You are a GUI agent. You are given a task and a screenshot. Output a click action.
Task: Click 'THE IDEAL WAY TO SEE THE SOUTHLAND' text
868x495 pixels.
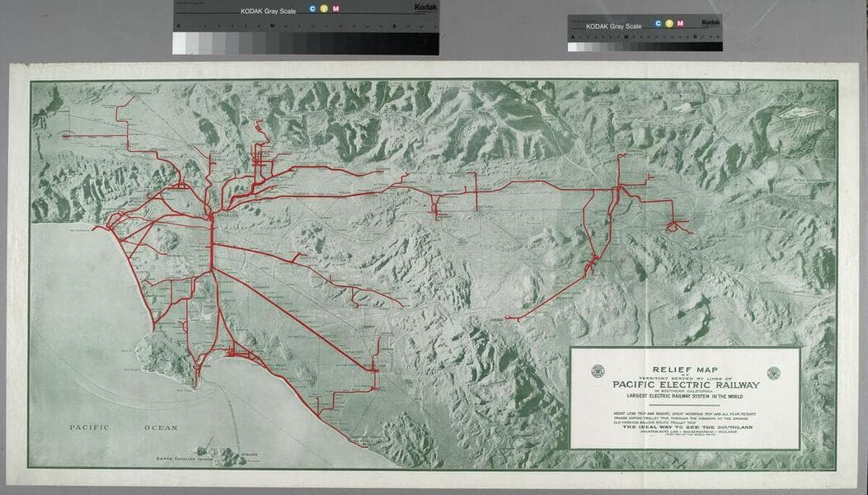(x=685, y=427)
